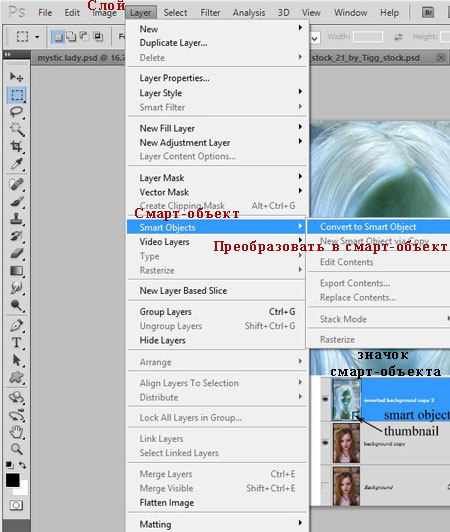This screenshot has width=450, height=532.
Task: Select the Gradient tool
Action: point(16,270)
